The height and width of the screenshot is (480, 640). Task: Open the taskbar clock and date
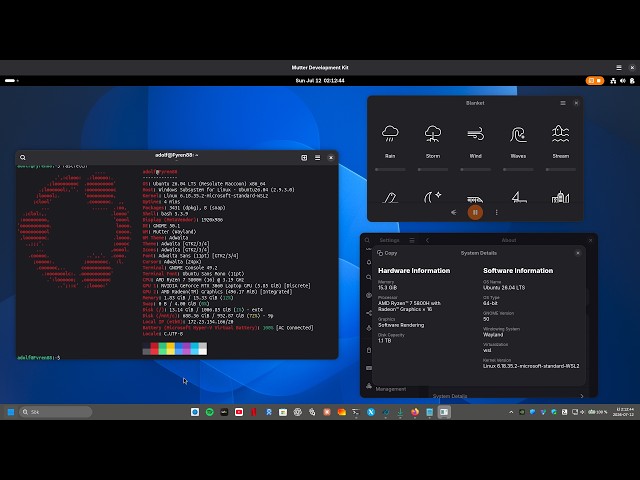tap(623, 412)
